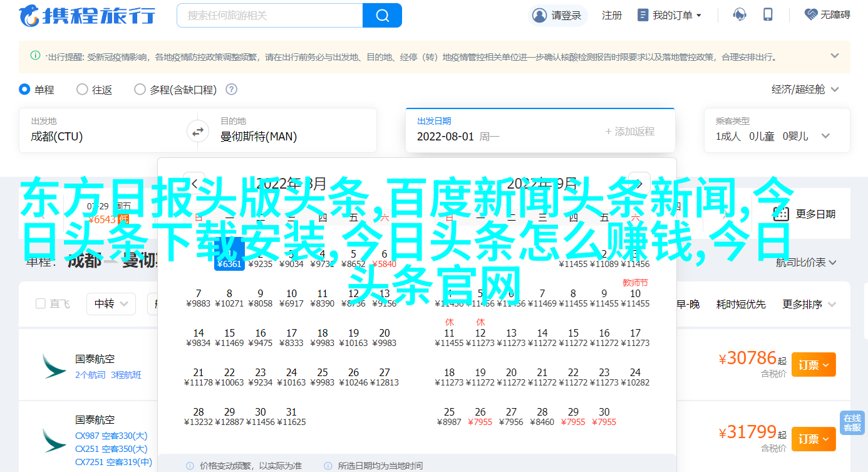Pick August 24 priced ¥10163
This screenshot has height=472, width=868.
click(291, 377)
